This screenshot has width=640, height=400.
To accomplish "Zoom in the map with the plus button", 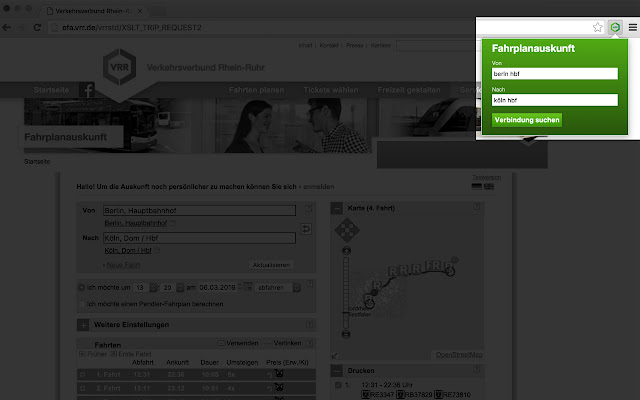I will coord(346,251).
